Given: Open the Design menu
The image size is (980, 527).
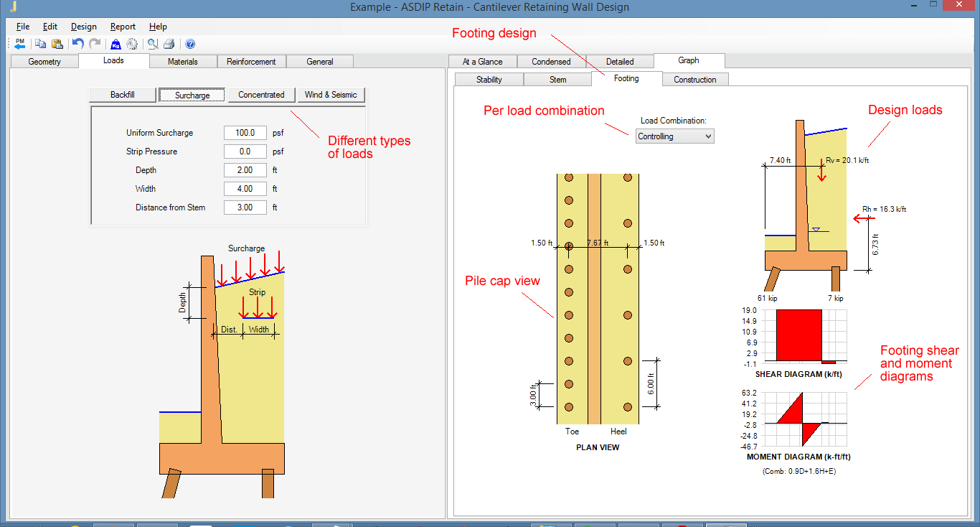Looking at the screenshot, I should (x=83, y=27).
